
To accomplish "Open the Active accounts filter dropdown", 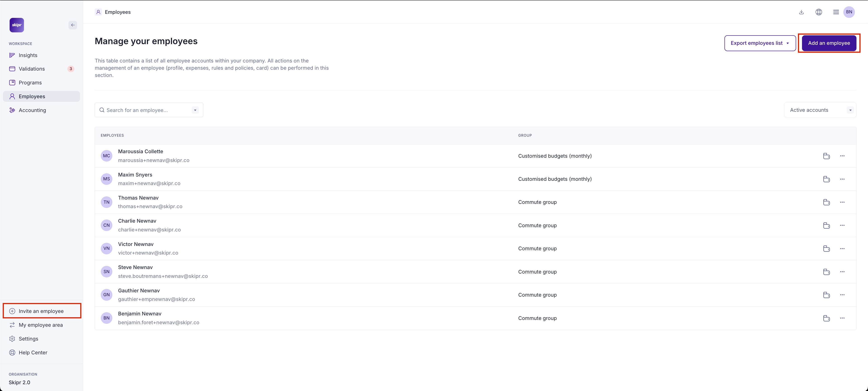I will click(x=820, y=110).
